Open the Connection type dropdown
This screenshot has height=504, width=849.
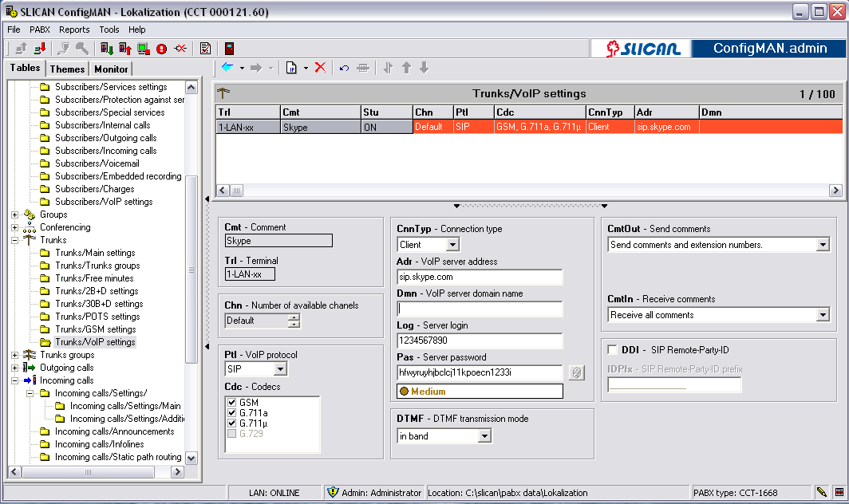coord(452,245)
